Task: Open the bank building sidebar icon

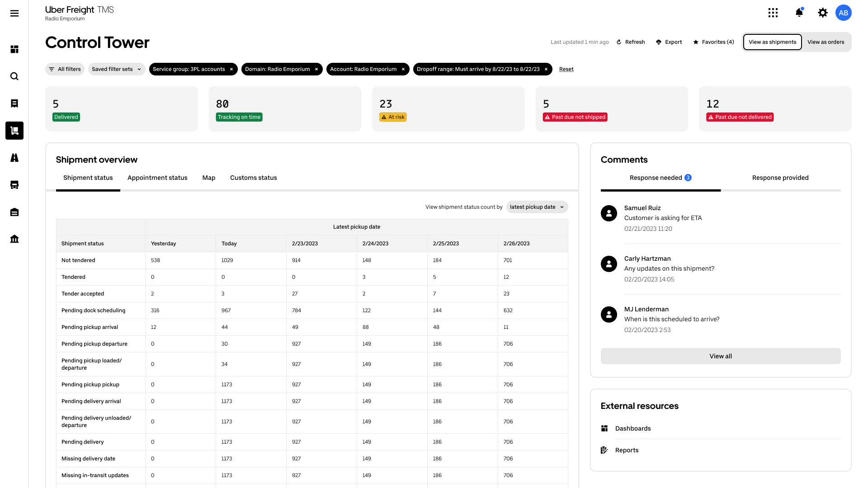Action: tap(14, 239)
